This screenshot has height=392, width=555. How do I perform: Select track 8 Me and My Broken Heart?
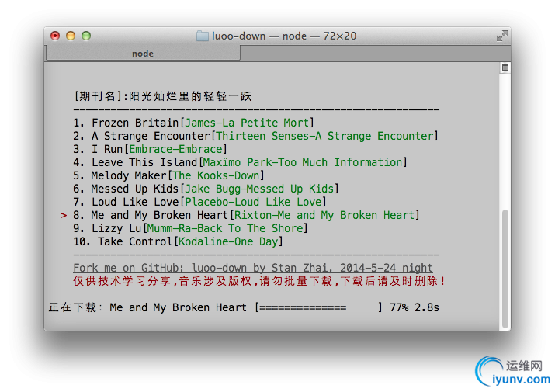[x=246, y=215]
